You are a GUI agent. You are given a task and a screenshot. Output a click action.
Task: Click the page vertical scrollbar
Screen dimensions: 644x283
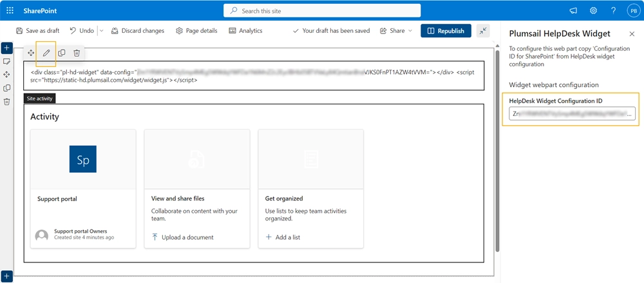(x=498, y=152)
